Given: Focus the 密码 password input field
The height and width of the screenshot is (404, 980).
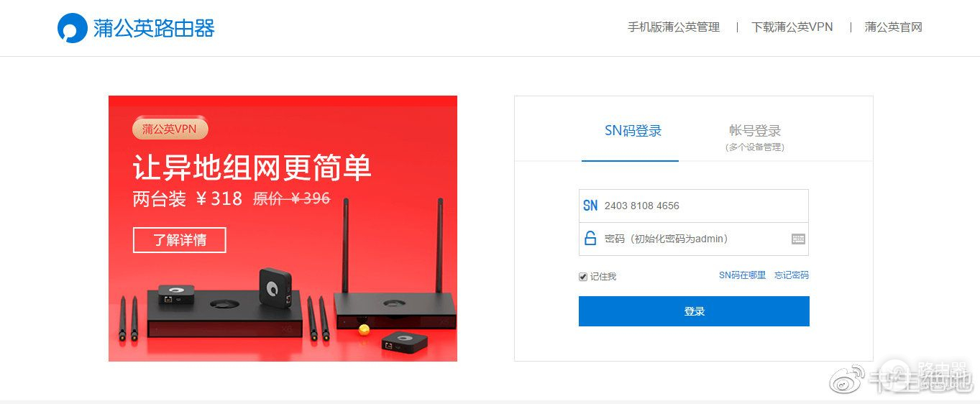Looking at the screenshot, I should pyautogui.click(x=694, y=239).
